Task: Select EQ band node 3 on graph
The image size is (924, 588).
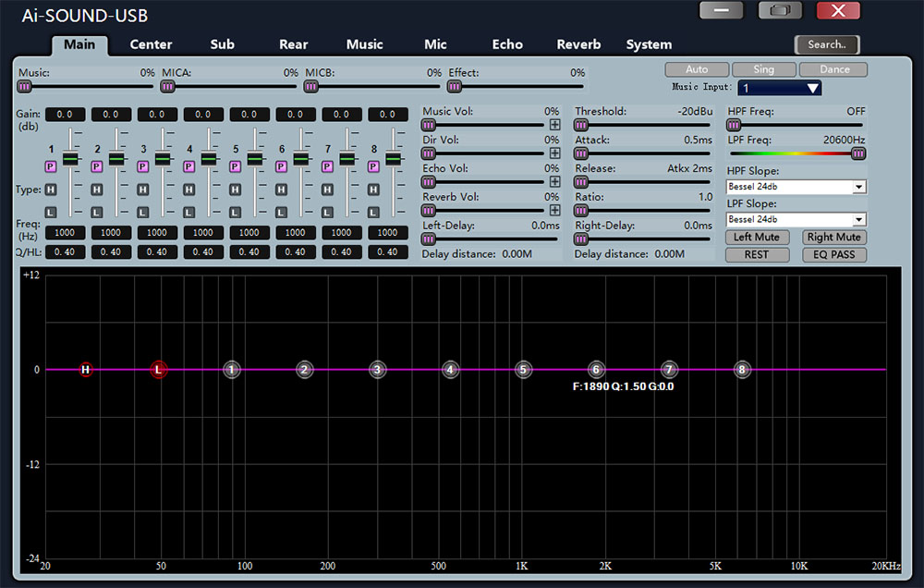Action: (x=377, y=370)
